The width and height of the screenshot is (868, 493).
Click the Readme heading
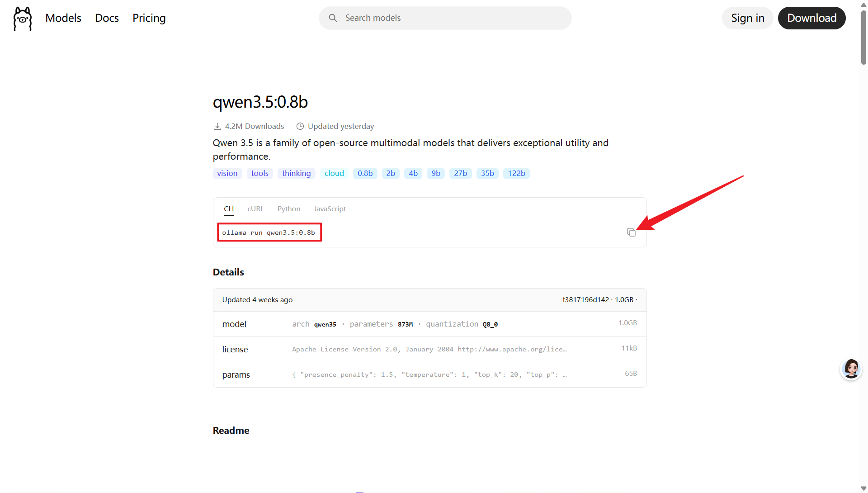click(231, 431)
